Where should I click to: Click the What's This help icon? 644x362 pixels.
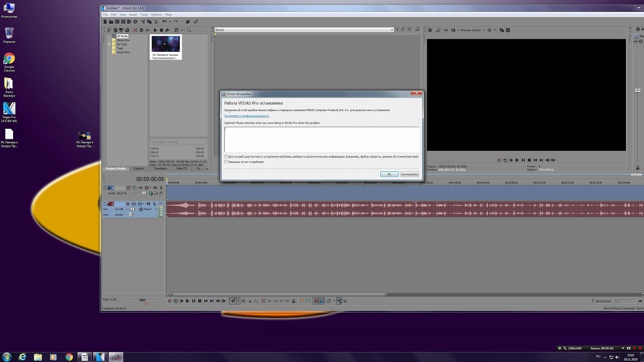[x=196, y=22]
